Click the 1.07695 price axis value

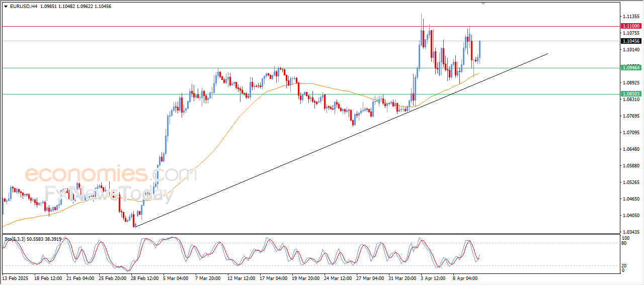click(x=631, y=116)
